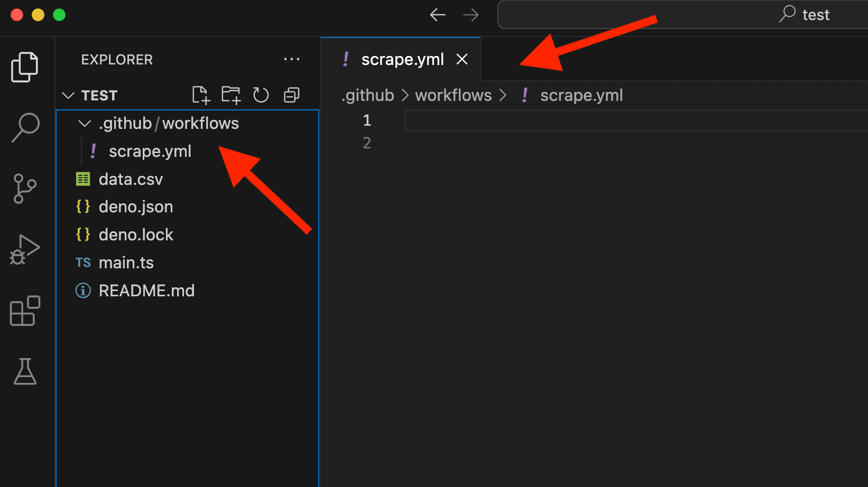This screenshot has height=487, width=868.
Task: Refresh the Explorer file tree
Action: pyautogui.click(x=261, y=95)
